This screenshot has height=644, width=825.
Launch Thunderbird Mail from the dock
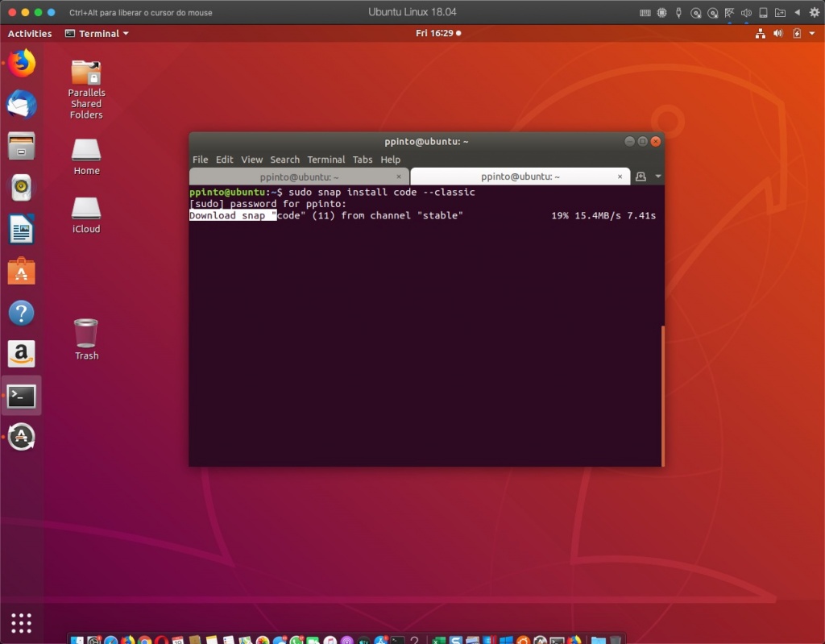[x=22, y=104]
